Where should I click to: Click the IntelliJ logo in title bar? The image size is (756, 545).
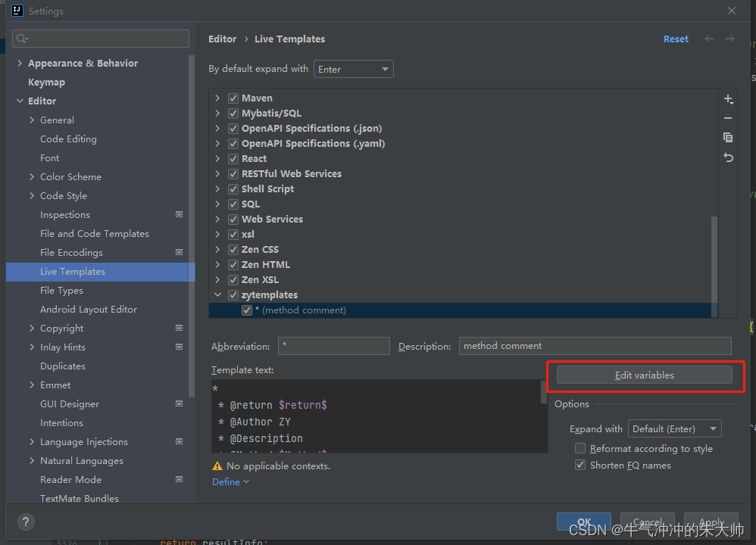17,11
